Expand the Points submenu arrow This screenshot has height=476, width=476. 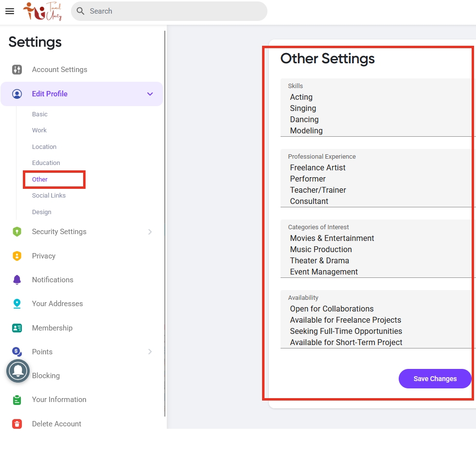point(150,352)
